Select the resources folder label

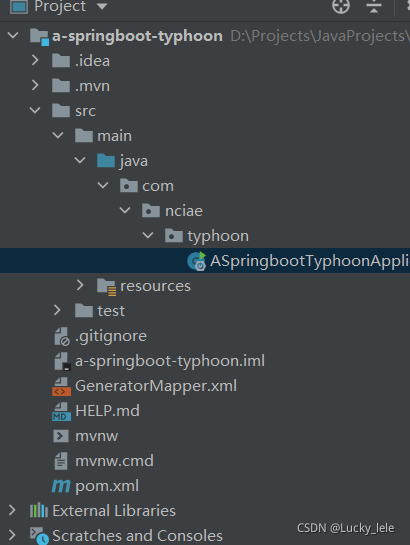coord(155,286)
